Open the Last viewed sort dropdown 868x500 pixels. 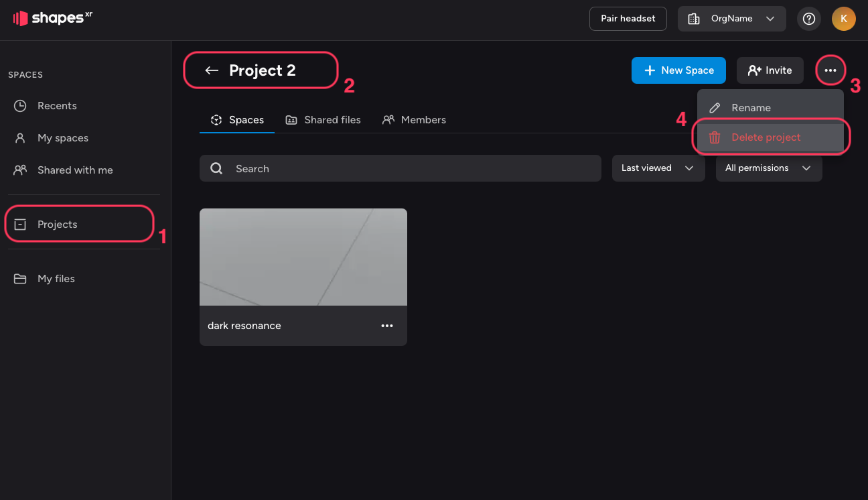click(x=658, y=168)
